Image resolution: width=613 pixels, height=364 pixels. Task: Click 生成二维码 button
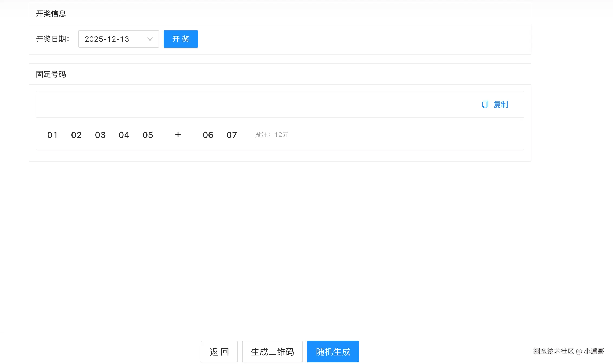272,351
